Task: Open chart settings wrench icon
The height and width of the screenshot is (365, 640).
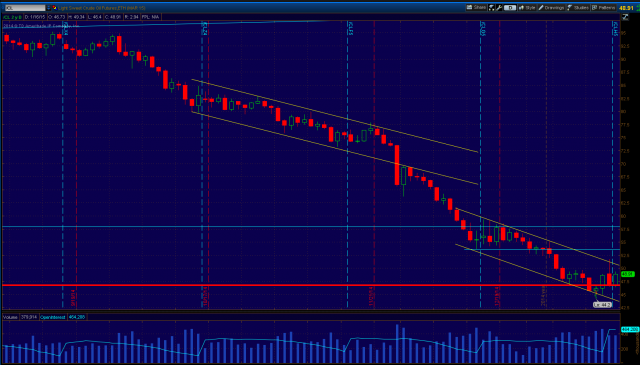Action: 499,8
